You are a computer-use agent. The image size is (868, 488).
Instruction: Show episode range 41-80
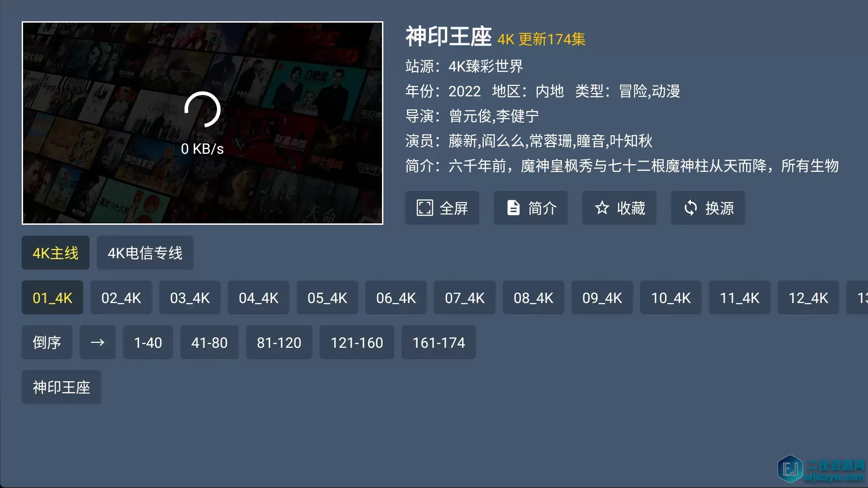point(209,342)
